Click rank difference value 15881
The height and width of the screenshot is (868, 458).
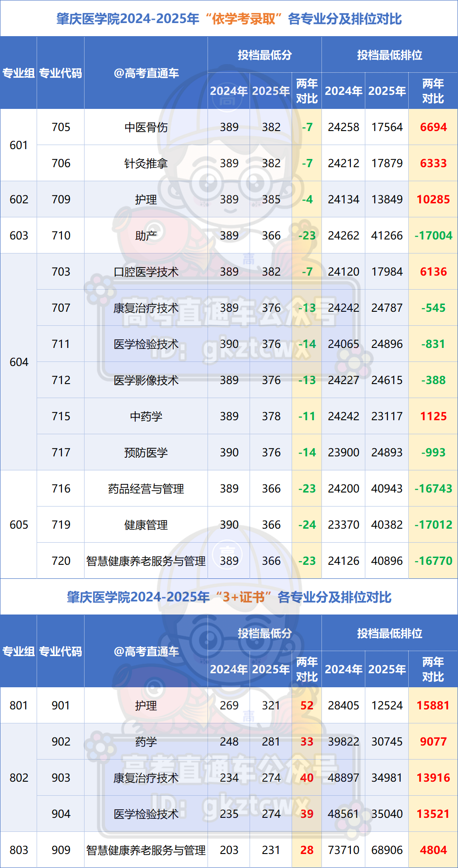click(433, 705)
